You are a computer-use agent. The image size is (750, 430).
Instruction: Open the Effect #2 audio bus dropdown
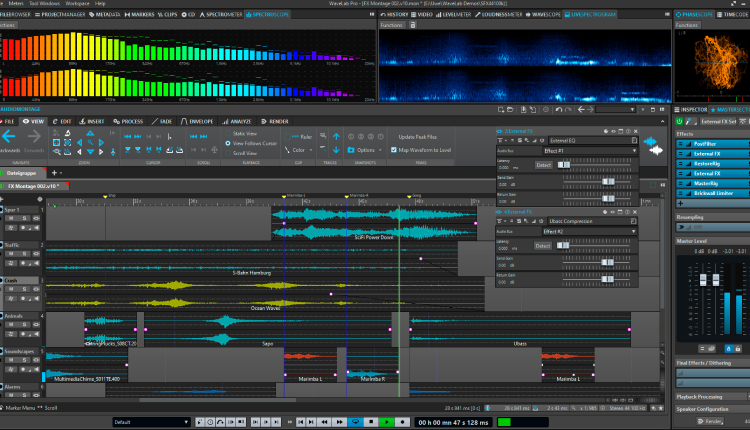tap(590, 232)
